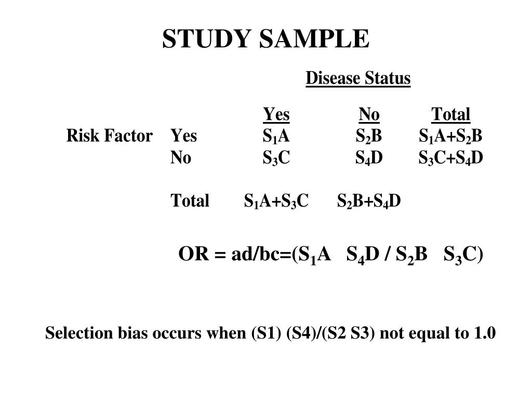Viewport: 532px width, 399px height.
Task: Click the STUDY SAMPLE title
Action: point(265,38)
